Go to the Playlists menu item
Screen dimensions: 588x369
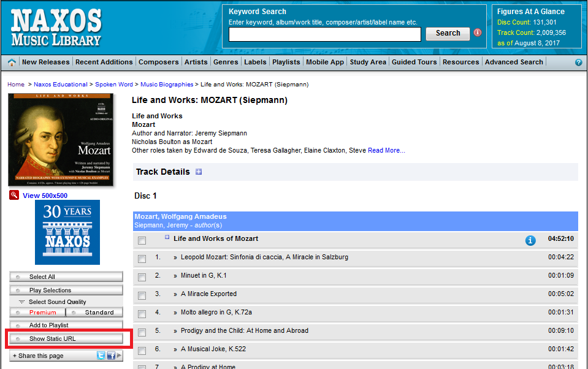[286, 63]
